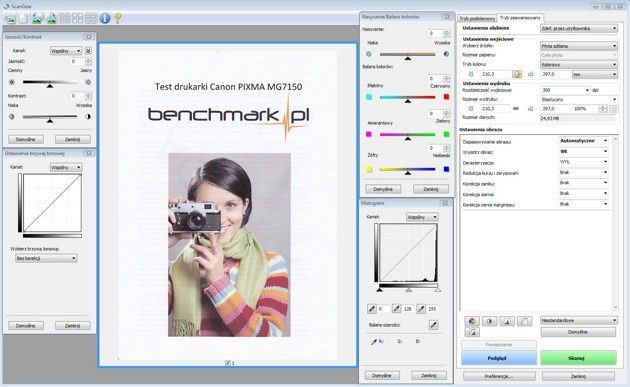Click the red Czerwony color swatch
The width and height of the screenshot is (630, 387).
pos(446,97)
